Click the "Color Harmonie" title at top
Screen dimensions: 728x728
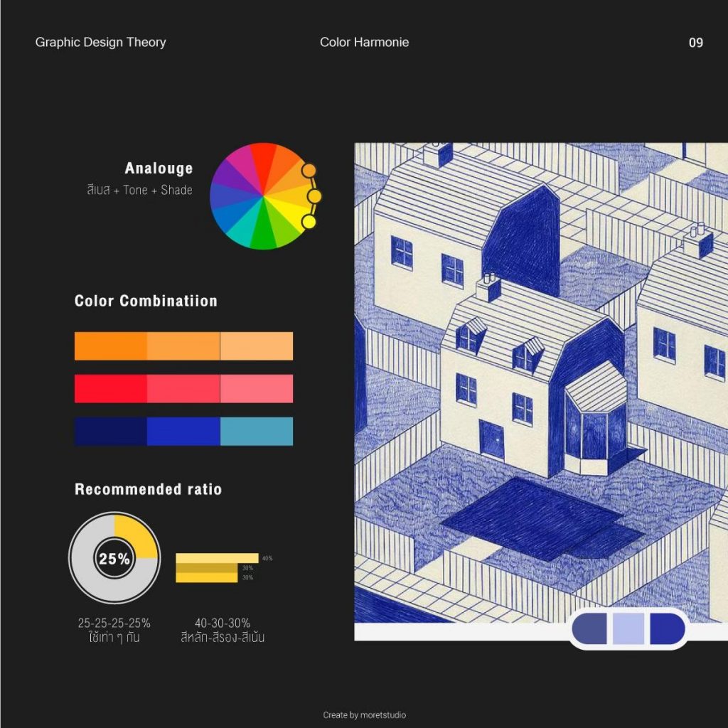(x=364, y=43)
